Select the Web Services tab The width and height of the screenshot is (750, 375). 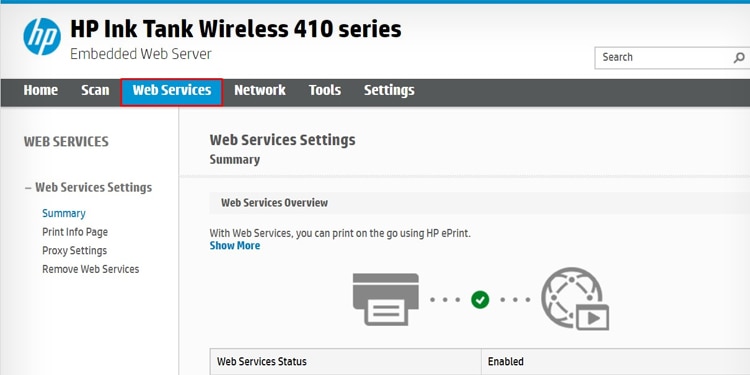tap(172, 92)
